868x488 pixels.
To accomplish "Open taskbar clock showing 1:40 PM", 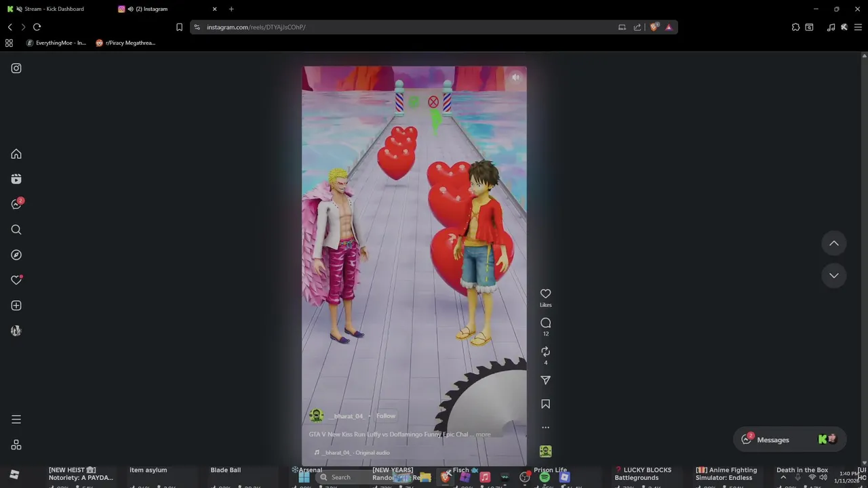I will pyautogui.click(x=849, y=477).
